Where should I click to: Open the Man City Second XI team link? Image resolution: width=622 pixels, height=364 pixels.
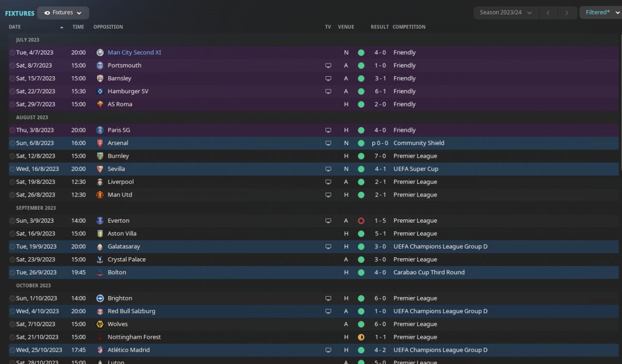point(134,52)
